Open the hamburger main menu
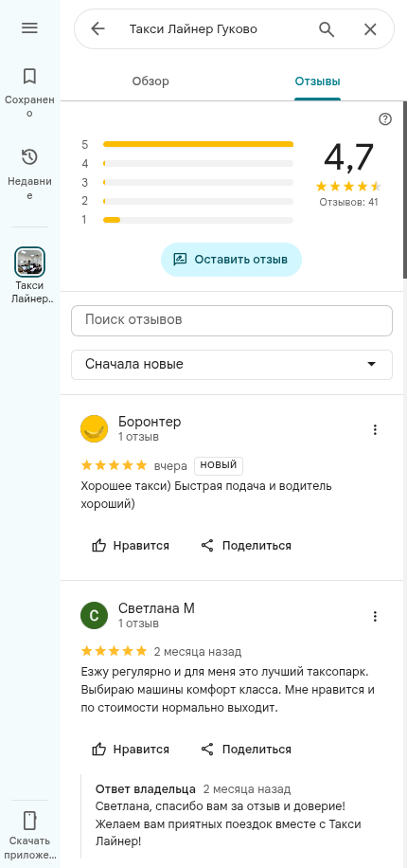Image resolution: width=407 pixels, height=868 pixels. pos(29,28)
